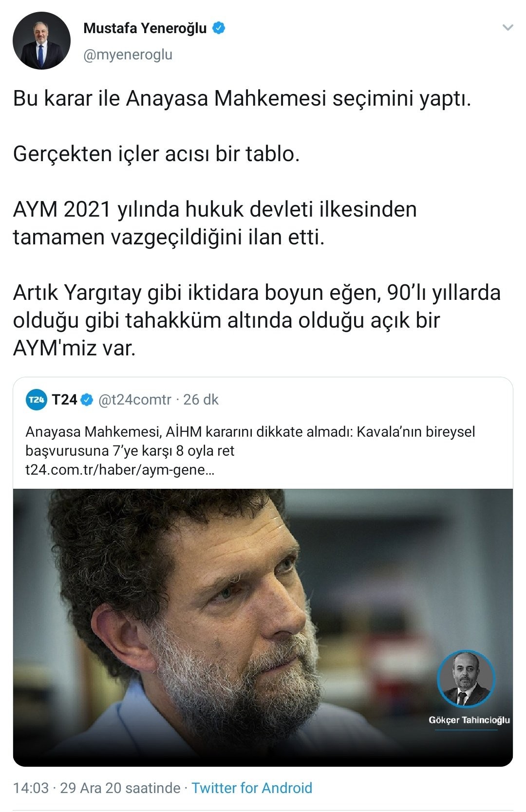Click the Mustafa Yeneroğlu display name

(145, 28)
